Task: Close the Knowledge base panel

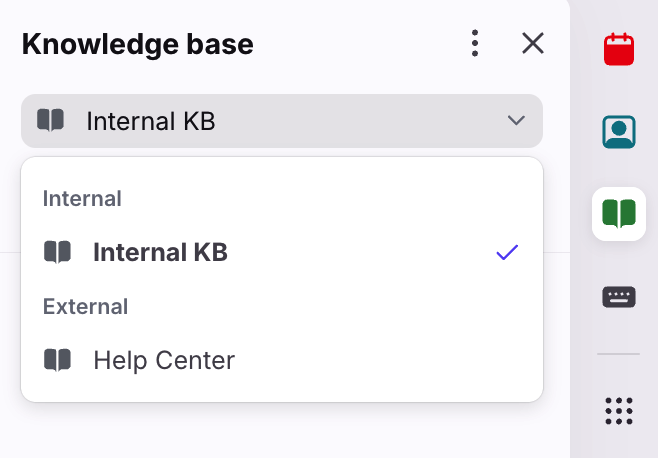Action: click(533, 43)
